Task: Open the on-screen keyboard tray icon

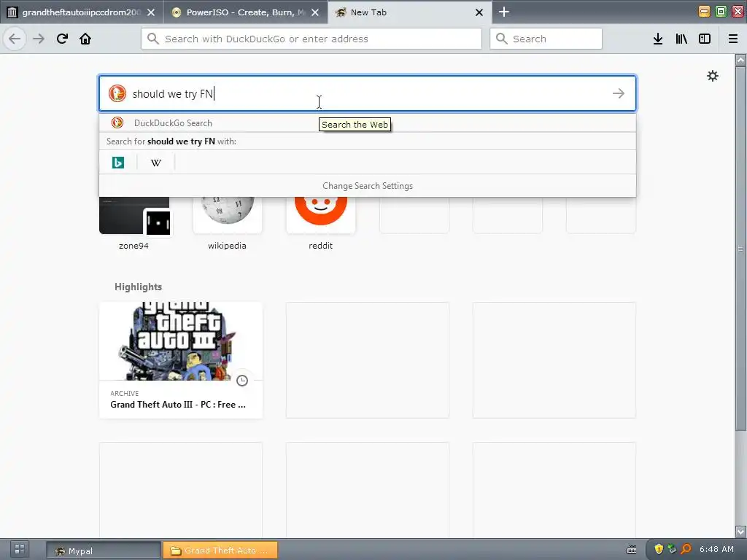Action: [x=632, y=550]
